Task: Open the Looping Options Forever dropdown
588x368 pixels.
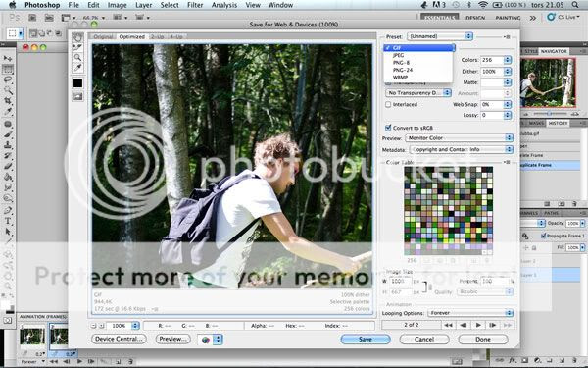Action: [470, 313]
